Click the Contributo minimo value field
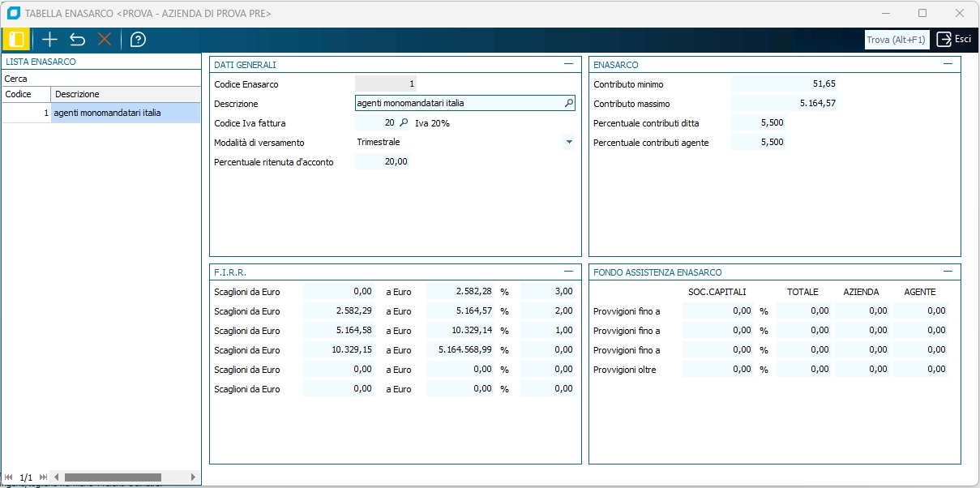980x488 pixels. point(785,83)
